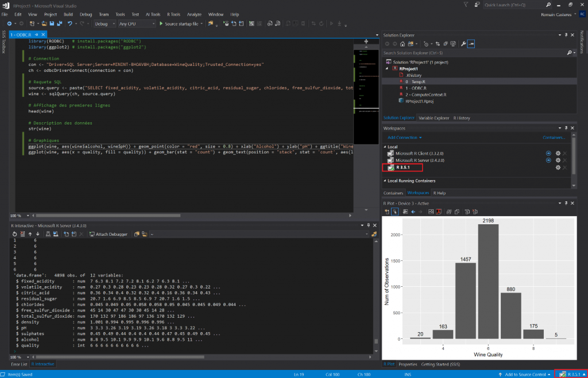Clear the R Interactive window output
Image resolution: width=588 pixels, height=378 pixels.
[22, 234]
